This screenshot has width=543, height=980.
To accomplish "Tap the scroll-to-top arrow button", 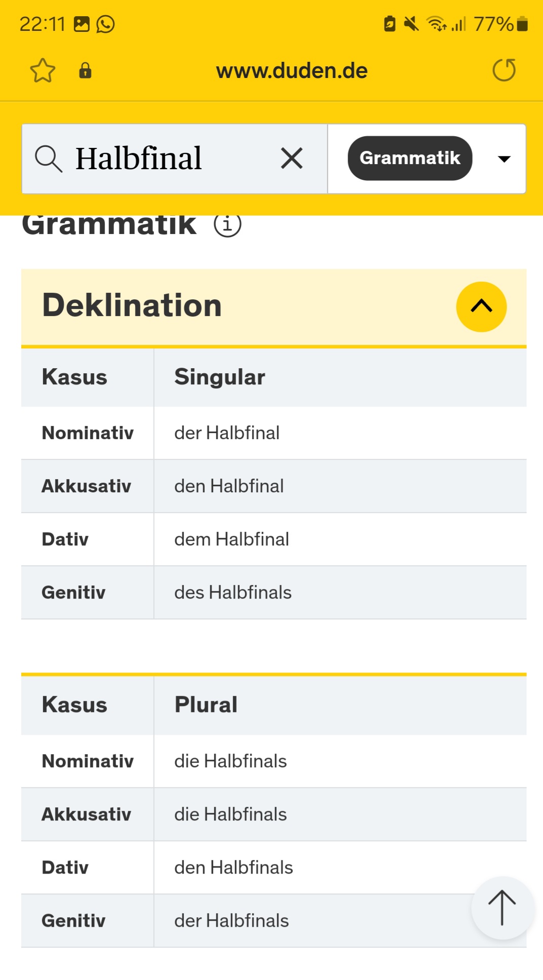I will point(502,908).
